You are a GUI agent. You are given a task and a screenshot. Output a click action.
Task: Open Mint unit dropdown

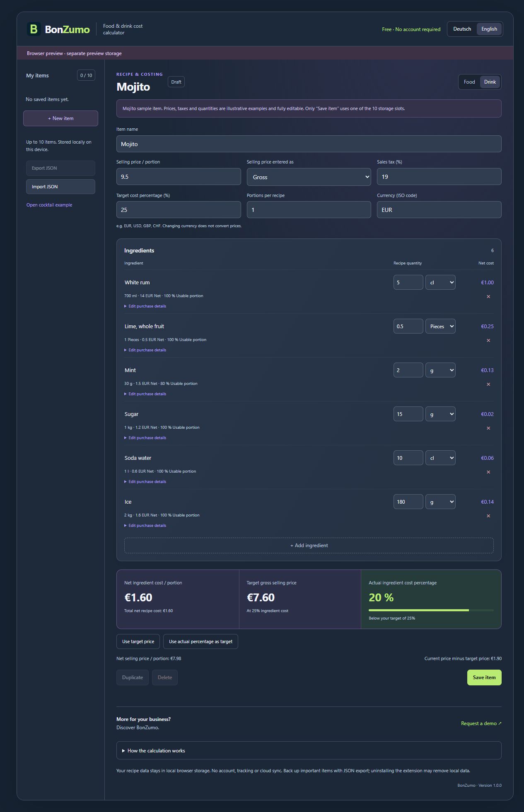pyautogui.click(x=440, y=370)
